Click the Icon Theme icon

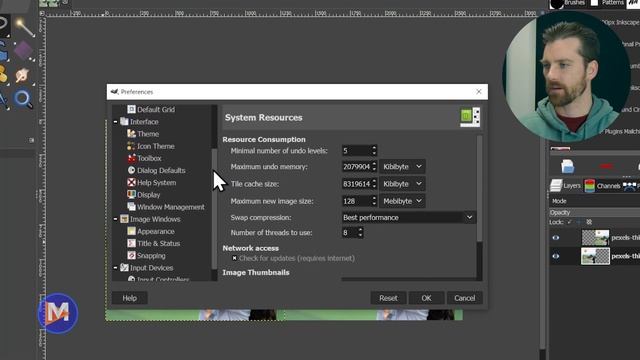(131, 146)
